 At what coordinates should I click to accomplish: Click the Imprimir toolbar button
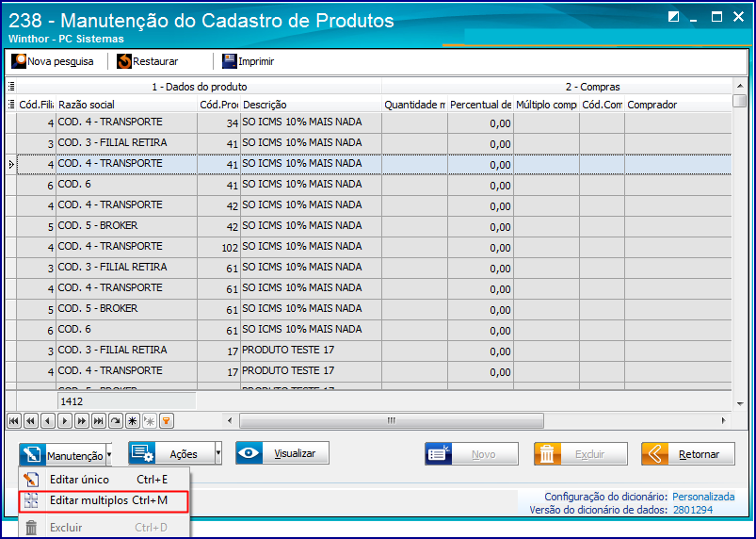pyautogui.click(x=248, y=62)
